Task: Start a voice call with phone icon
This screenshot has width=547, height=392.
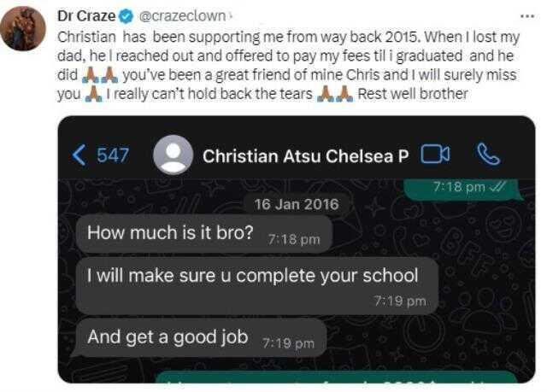Action: (x=488, y=154)
